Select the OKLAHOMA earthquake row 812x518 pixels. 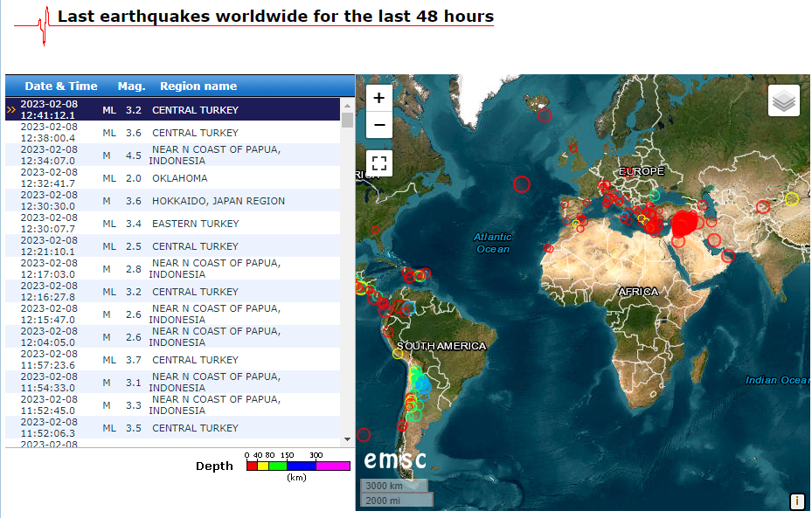179,178
